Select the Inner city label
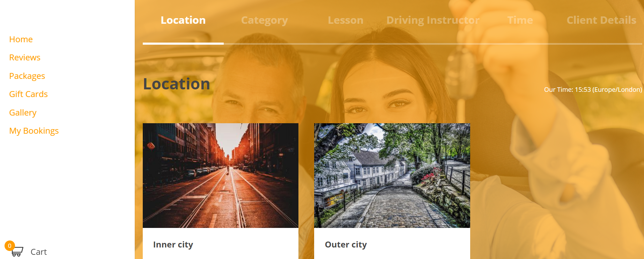The height and width of the screenshot is (259, 644). tap(173, 245)
